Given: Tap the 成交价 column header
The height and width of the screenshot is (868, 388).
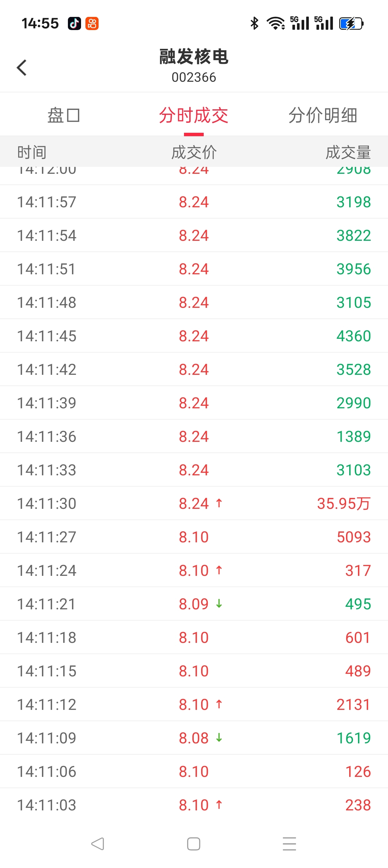Looking at the screenshot, I should 194,152.
